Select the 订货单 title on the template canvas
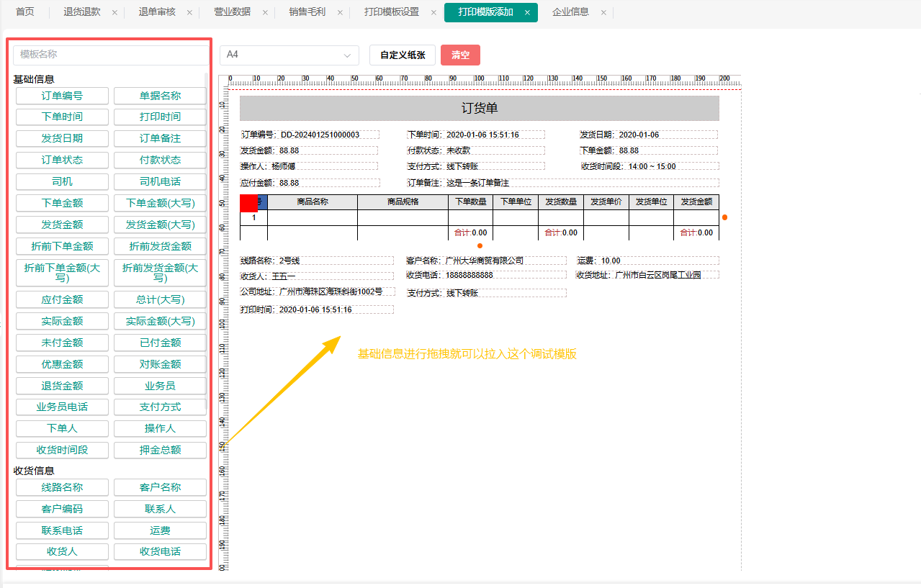Image resolution: width=921 pixels, height=588 pixels. tap(480, 109)
